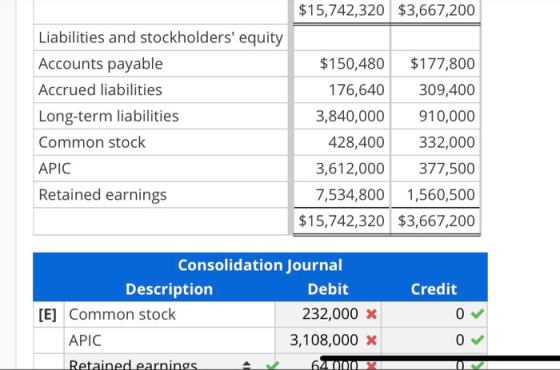Select the $177,800 accounts payable value
Image resolution: width=560 pixels, height=370 pixels.
click(x=442, y=64)
